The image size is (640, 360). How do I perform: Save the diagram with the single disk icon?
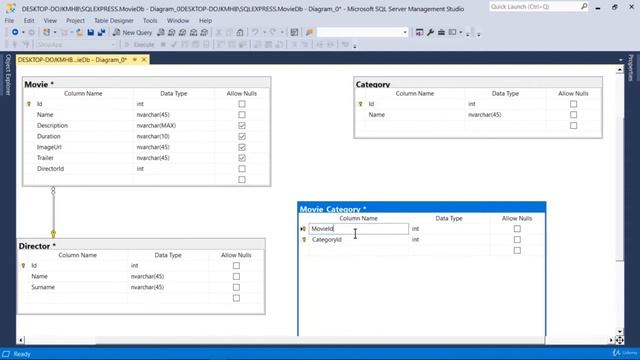coord(91,32)
